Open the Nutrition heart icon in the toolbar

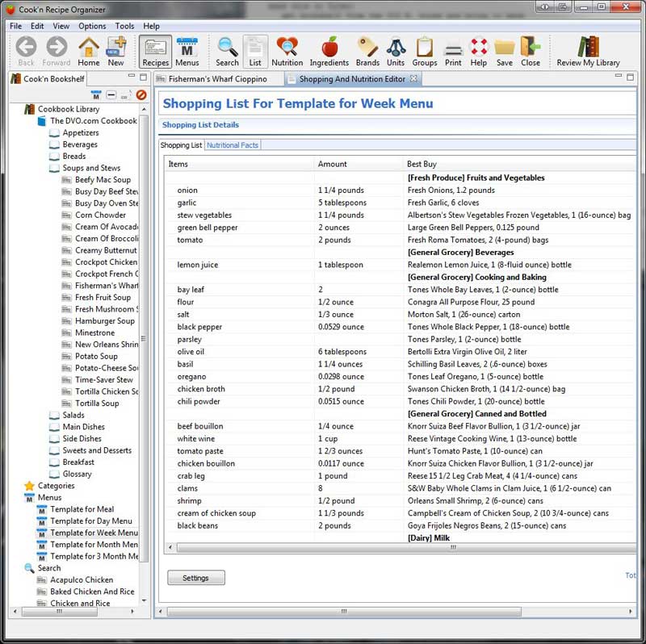coord(287,51)
